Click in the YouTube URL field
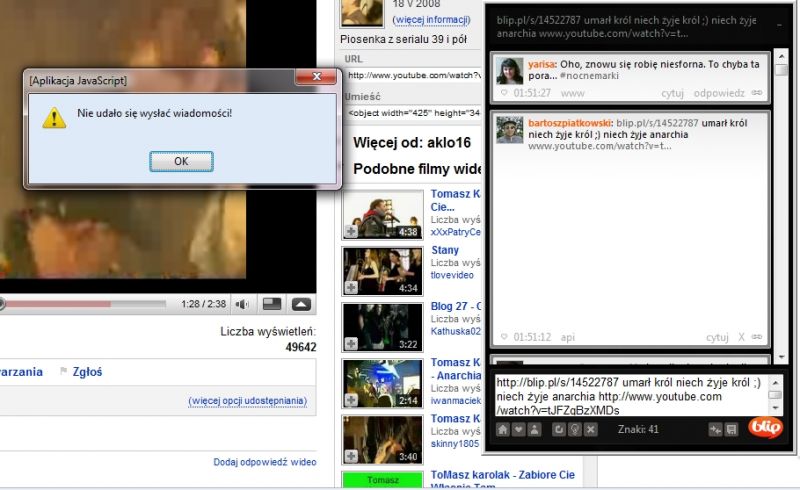The image size is (800, 490). (x=413, y=76)
